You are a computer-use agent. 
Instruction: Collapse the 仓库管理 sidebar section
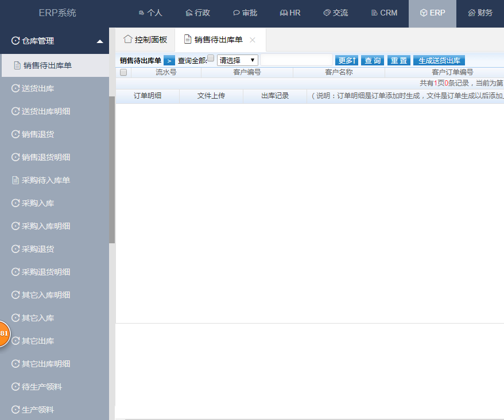[x=100, y=41]
